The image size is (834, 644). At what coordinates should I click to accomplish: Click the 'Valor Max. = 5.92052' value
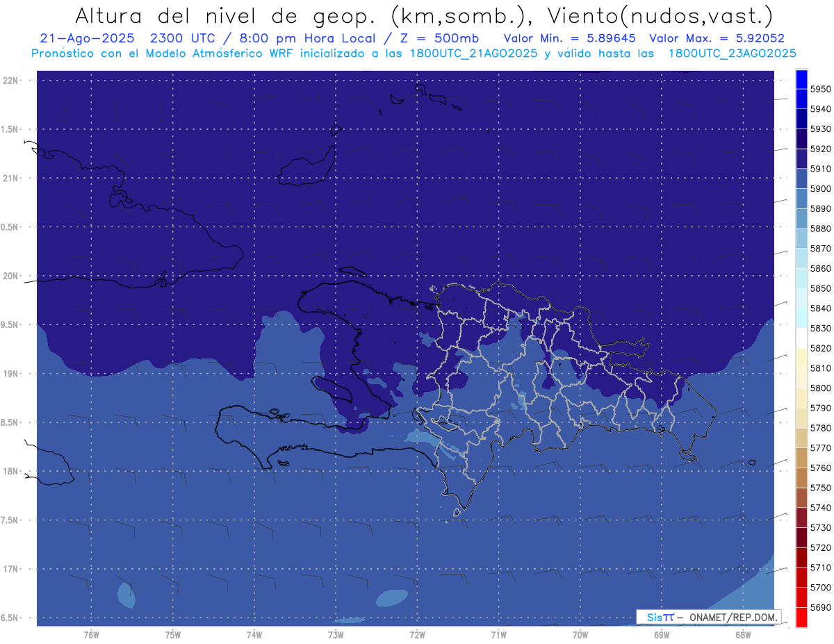point(717,38)
